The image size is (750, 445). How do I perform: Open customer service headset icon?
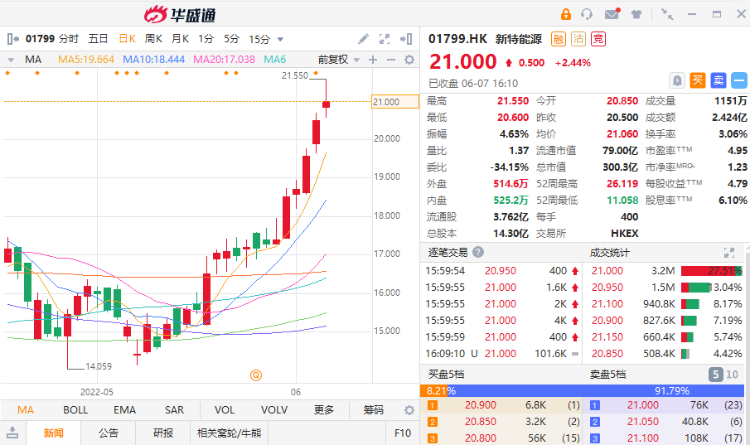pyautogui.click(x=587, y=14)
